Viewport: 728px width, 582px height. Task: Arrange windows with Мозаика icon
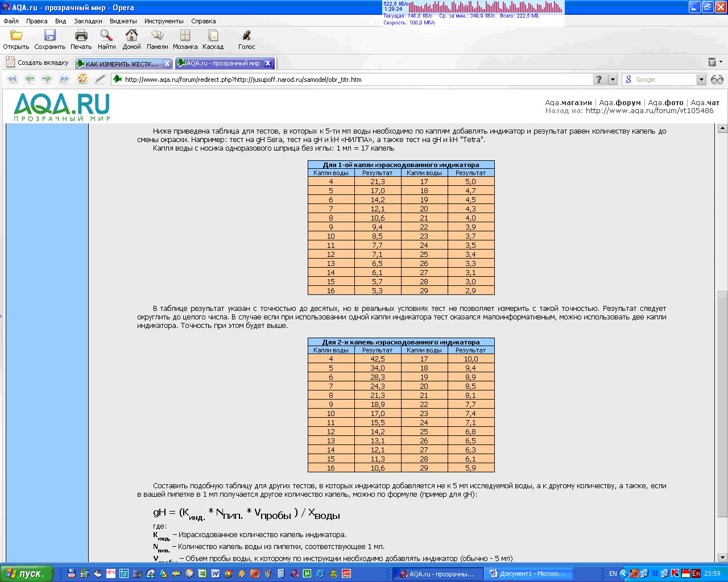[x=185, y=36]
